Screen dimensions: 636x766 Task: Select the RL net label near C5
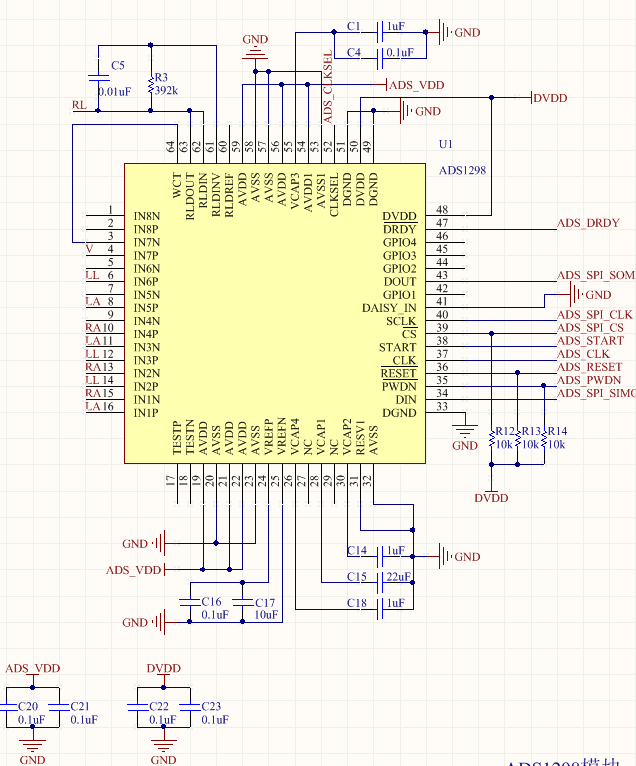click(x=79, y=105)
